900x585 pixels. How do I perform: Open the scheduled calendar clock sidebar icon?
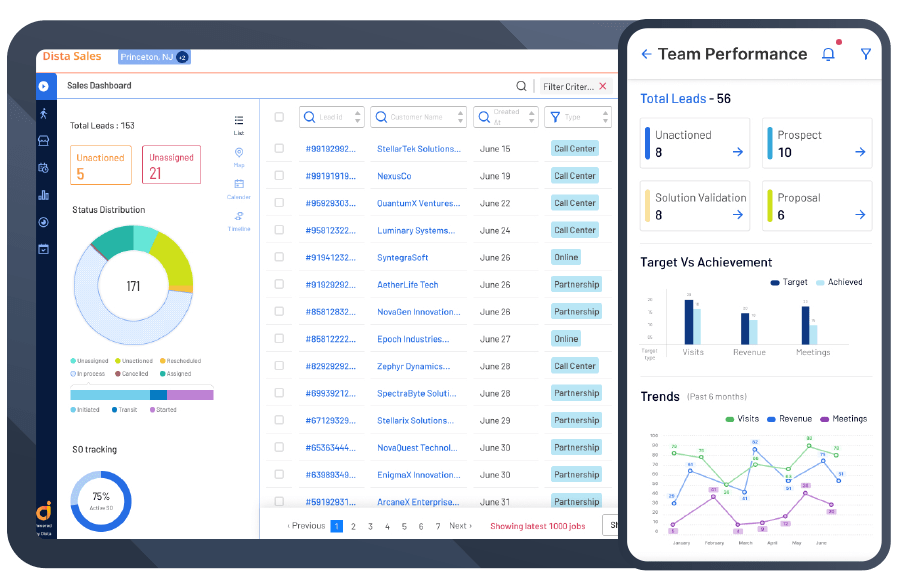(x=44, y=168)
